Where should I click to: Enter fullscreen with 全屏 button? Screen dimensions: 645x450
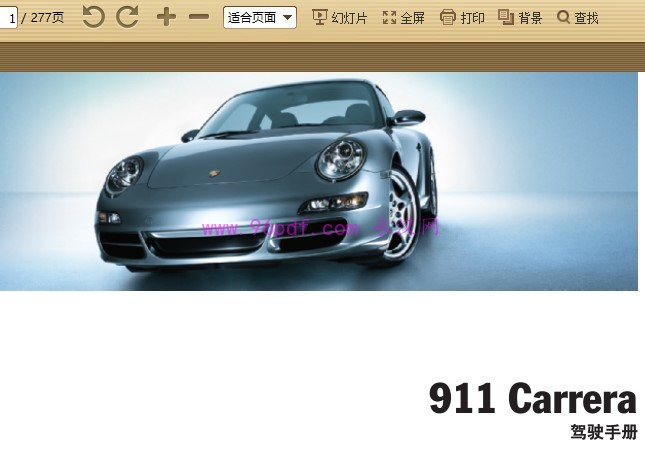tap(403, 17)
